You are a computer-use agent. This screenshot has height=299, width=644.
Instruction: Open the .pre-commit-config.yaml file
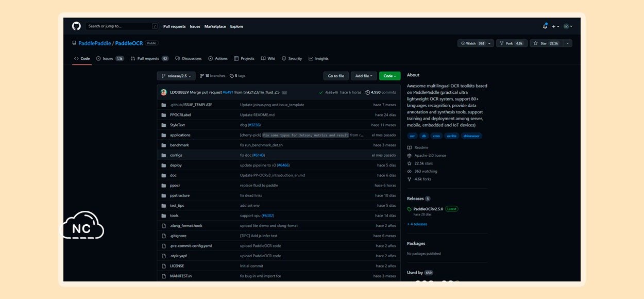[191, 246]
